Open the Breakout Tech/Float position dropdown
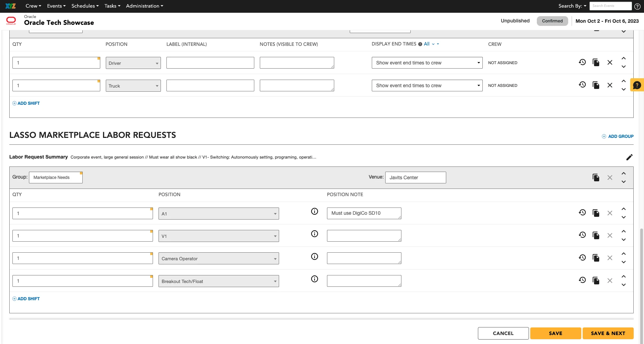644x344 pixels. 218,281
